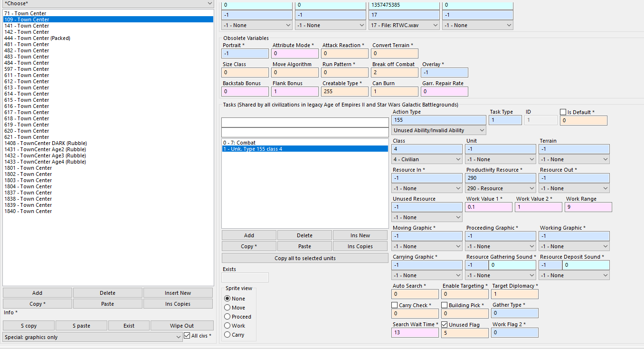Click the S paste button

tap(81, 326)
